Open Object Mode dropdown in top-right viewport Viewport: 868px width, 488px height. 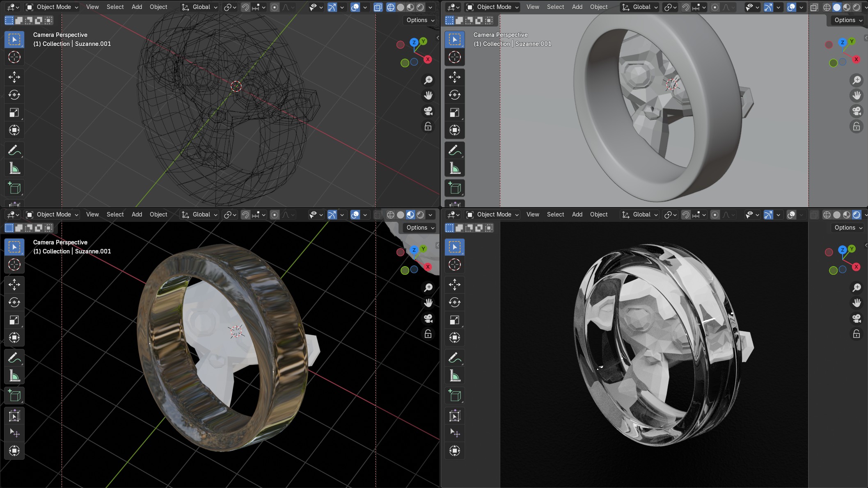click(x=492, y=7)
